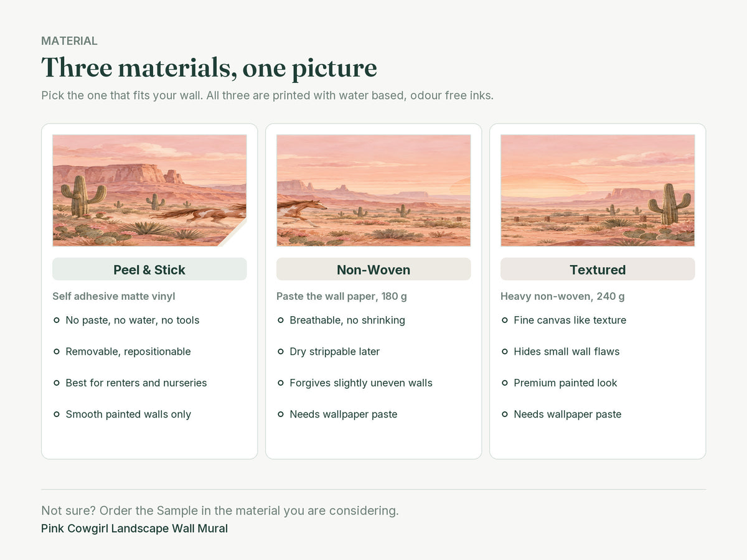747x560 pixels.
Task: Click bullet beside Removable, repositionable
Action: coord(57,352)
